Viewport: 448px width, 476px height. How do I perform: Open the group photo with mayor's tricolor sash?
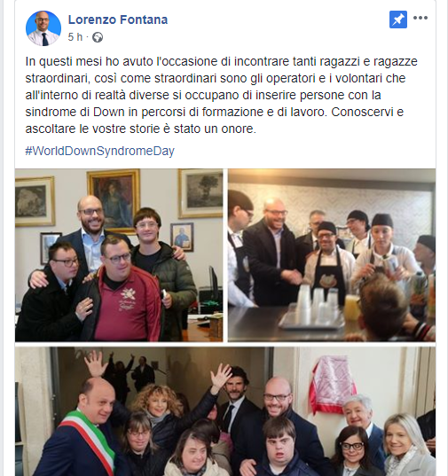(x=225, y=411)
